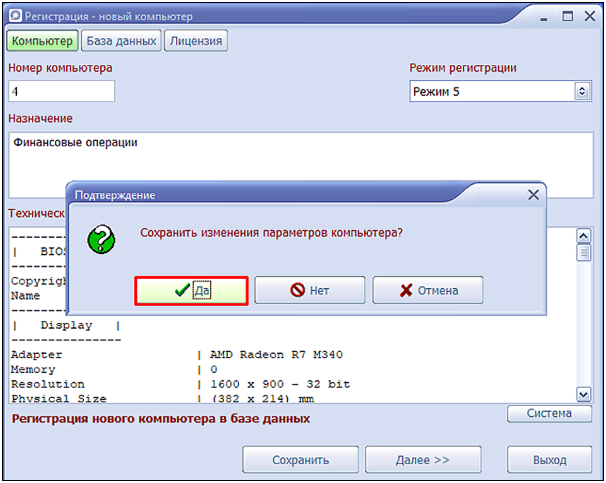
Task: Select the Лицензия tab
Action: (x=196, y=41)
